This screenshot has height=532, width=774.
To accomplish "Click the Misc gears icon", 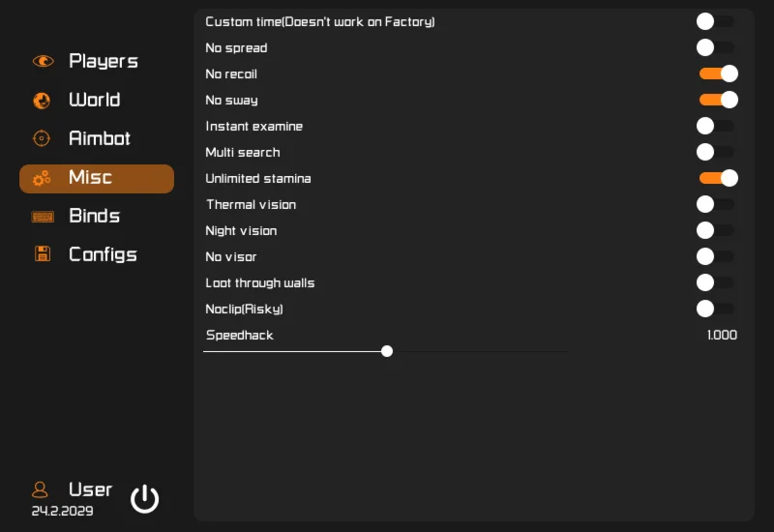I will (42, 178).
